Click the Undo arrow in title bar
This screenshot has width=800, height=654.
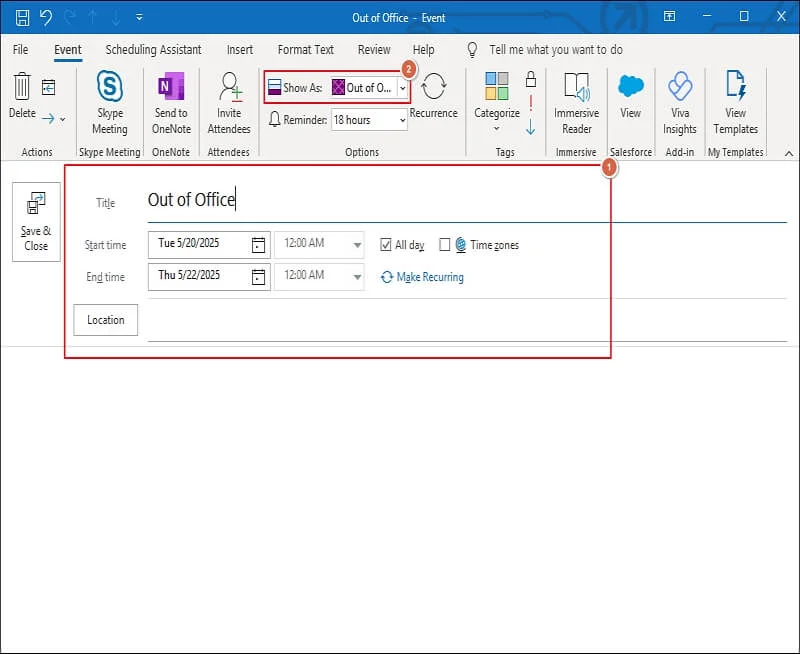(x=46, y=18)
